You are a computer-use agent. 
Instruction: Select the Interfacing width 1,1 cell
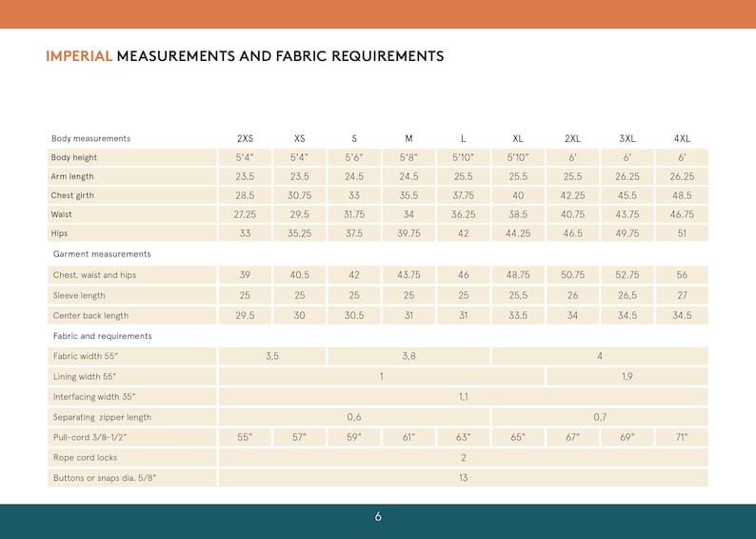464,397
